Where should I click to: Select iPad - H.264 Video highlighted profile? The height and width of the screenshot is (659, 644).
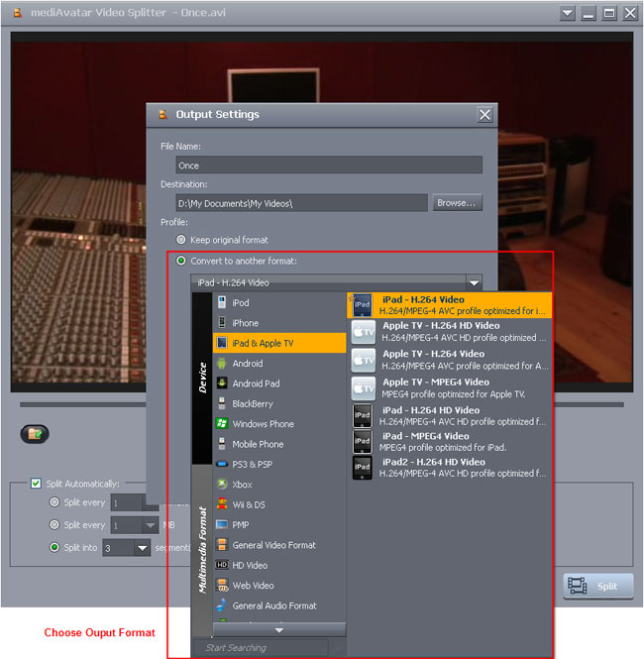pos(450,305)
